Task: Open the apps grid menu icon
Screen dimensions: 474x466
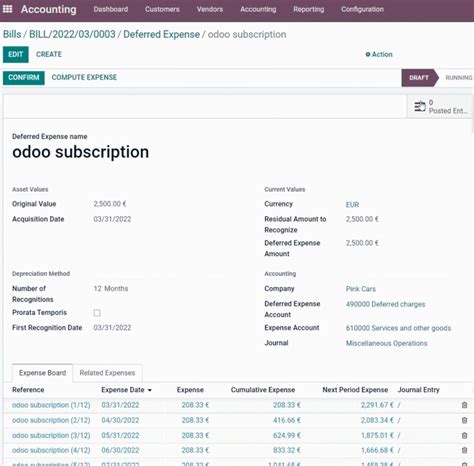Action: click(x=7, y=9)
